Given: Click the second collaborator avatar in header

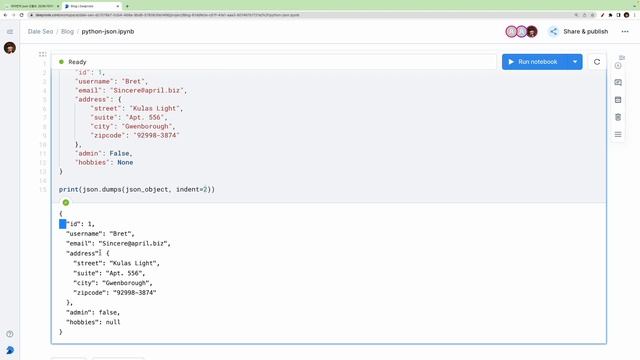Looking at the screenshot, I should (521, 31).
